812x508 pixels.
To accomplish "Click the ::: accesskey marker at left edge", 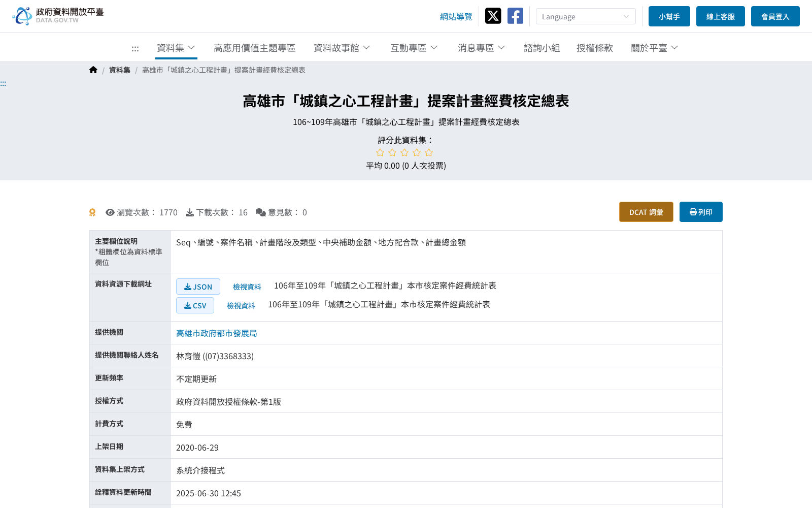I will [3, 83].
